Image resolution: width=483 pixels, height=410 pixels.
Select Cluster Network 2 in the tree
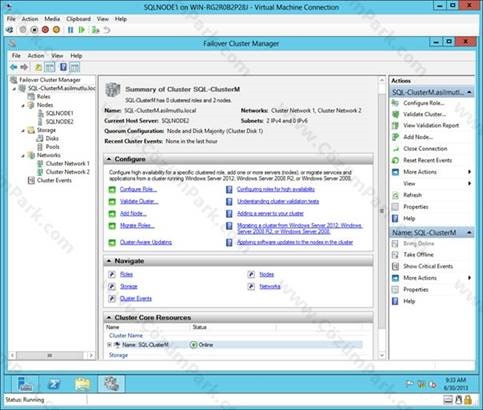(x=68, y=172)
